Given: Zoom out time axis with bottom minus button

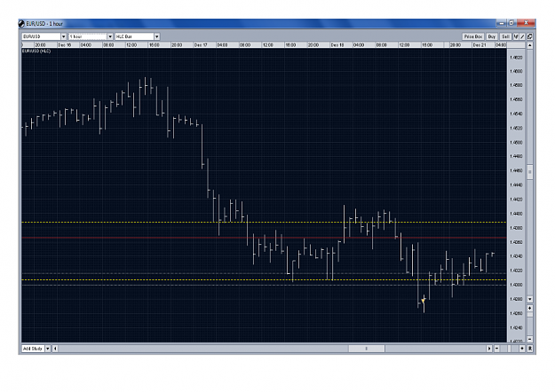Looking at the screenshot, I should pyautogui.click(x=497, y=349).
